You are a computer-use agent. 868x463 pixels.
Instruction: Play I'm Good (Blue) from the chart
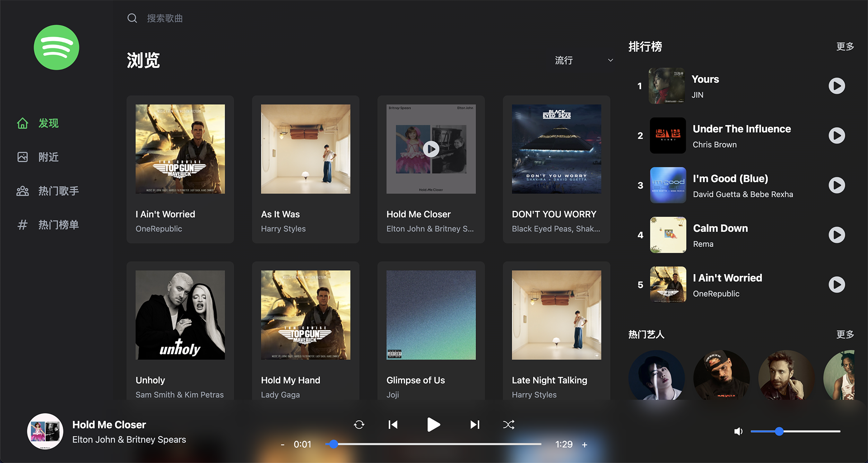[x=836, y=185]
